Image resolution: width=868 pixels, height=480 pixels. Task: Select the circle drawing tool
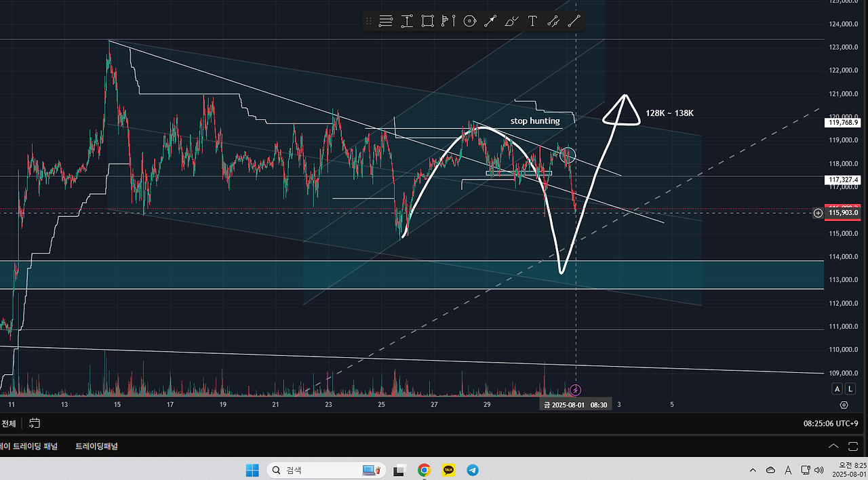(x=469, y=21)
